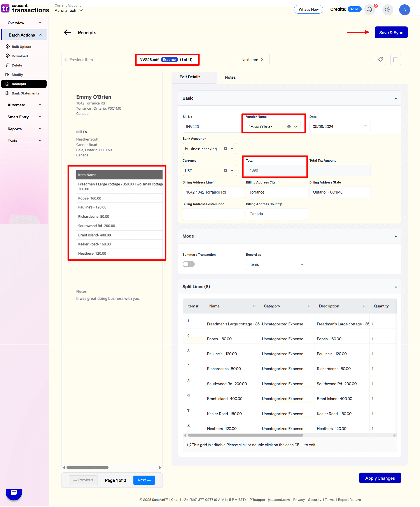Enable the Summary Transaction toggle
The height and width of the screenshot is (507, 420).
pos(189,264)
